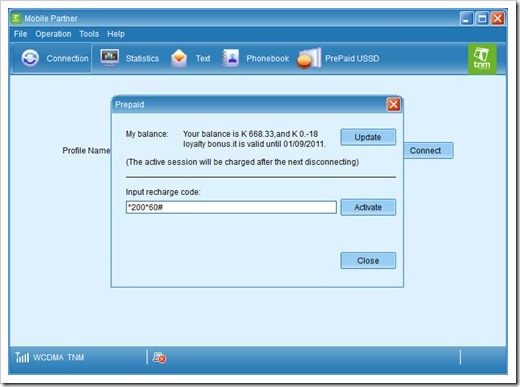Switch to the Connection label tab
520x387 pixels.
coord(68,58)
